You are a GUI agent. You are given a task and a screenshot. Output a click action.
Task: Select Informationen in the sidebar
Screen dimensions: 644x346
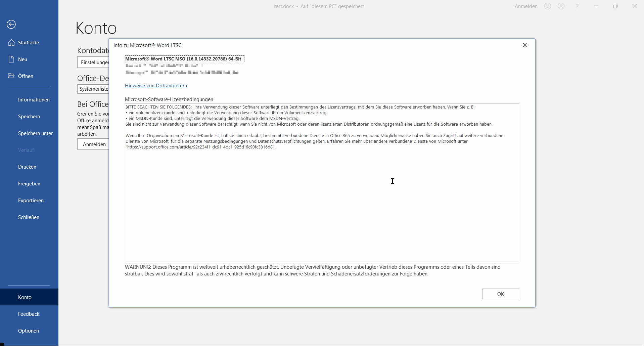[x=34, y=100]
